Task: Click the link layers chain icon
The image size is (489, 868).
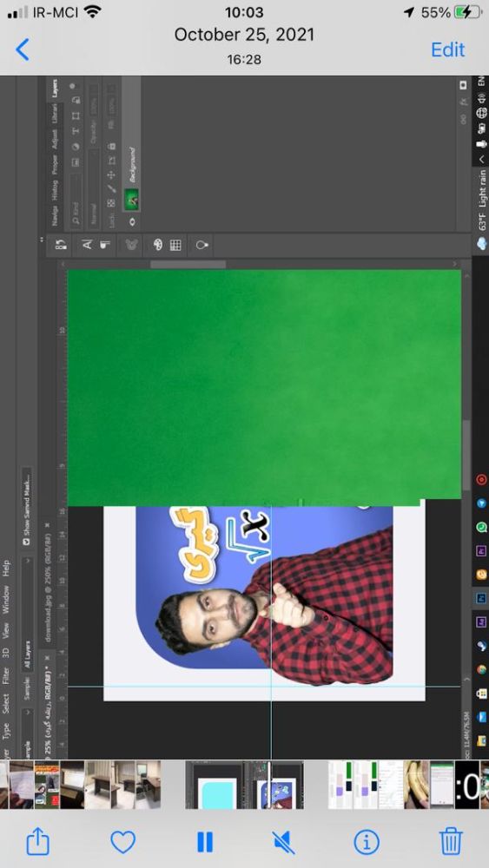Action: pyautogui.click(x=463, y=119)
